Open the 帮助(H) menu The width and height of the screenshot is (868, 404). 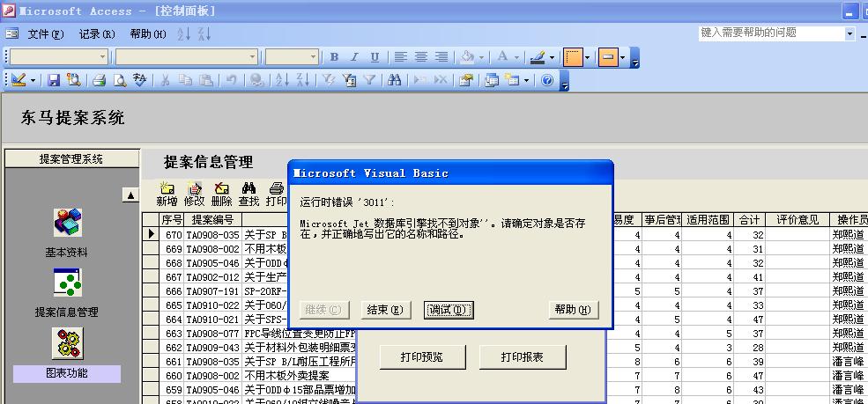click(x=148, y=34)
